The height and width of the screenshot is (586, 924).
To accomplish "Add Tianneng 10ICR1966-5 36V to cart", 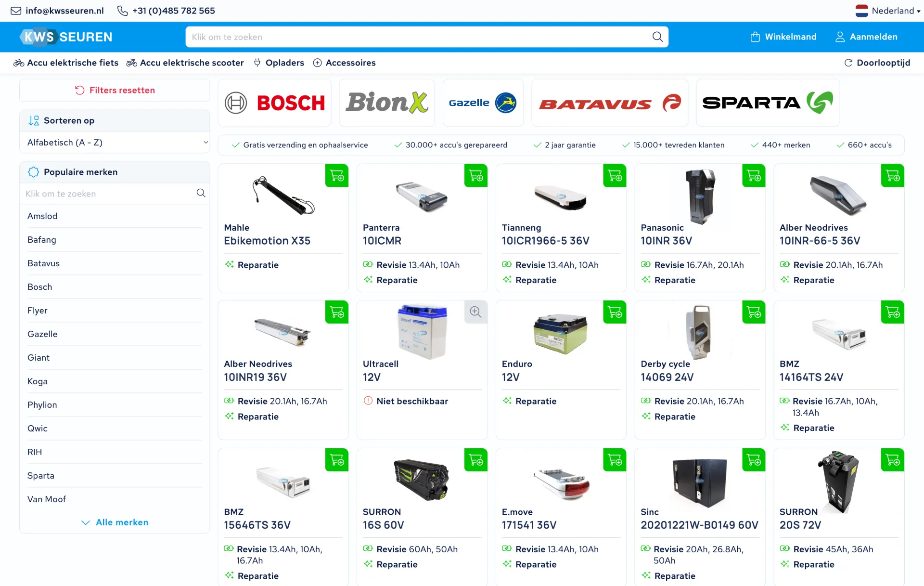I will pos(615,176).
